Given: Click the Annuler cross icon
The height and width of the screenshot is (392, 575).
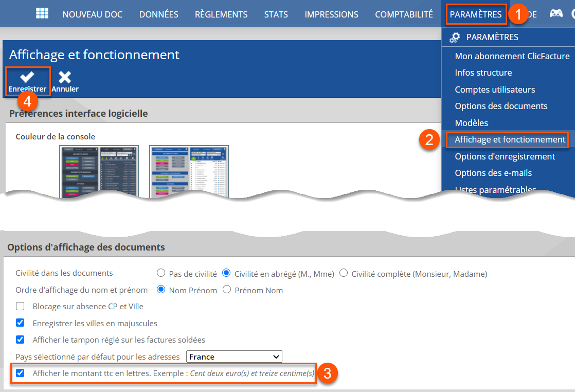Looking at the screenshot, I should coord(65,77).
